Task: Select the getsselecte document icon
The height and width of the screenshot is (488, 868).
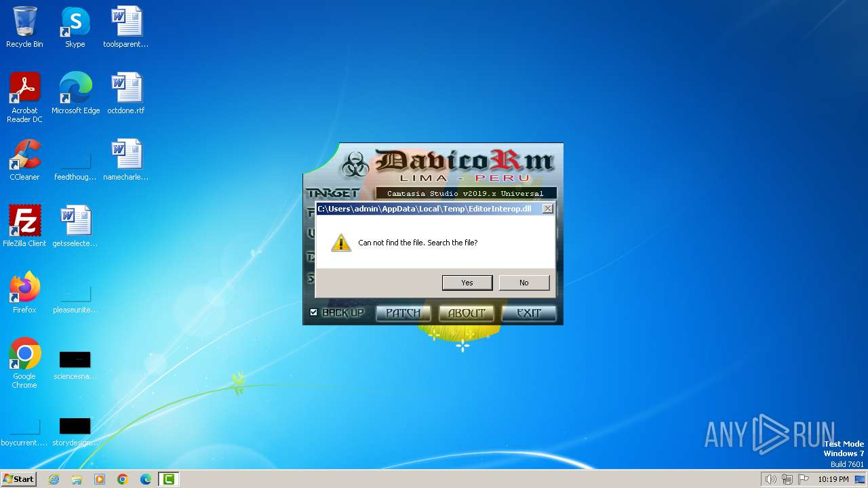Action: click(75, 226)
